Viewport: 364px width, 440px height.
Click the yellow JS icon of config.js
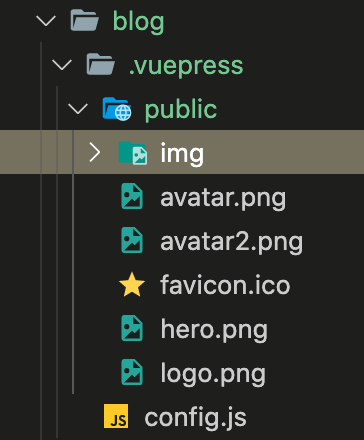pyautogui.click(x=116, y=416)
